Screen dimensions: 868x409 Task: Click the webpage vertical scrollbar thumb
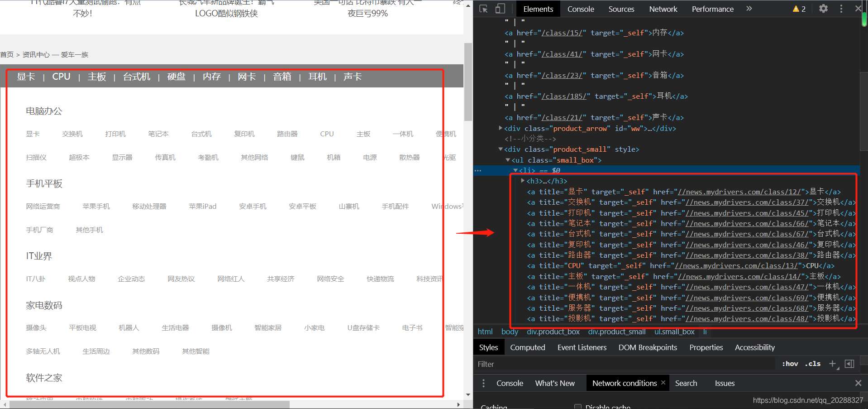pos(468,82)
